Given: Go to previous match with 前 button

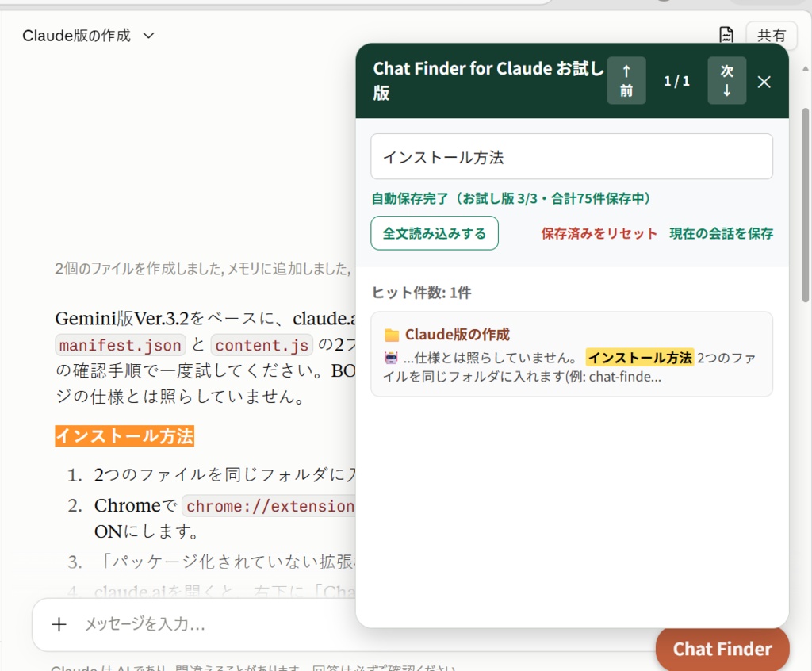Looking at the screenshot, I should click(x=626, y=80).
